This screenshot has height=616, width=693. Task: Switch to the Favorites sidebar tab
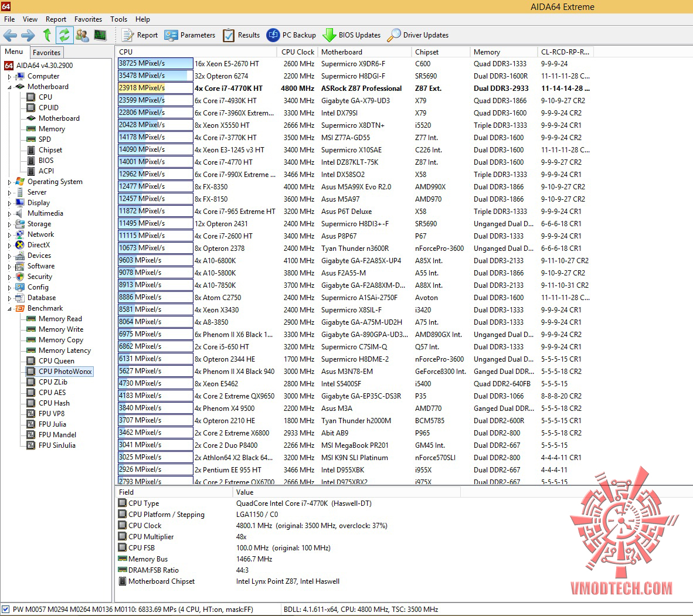click(46, 52)
